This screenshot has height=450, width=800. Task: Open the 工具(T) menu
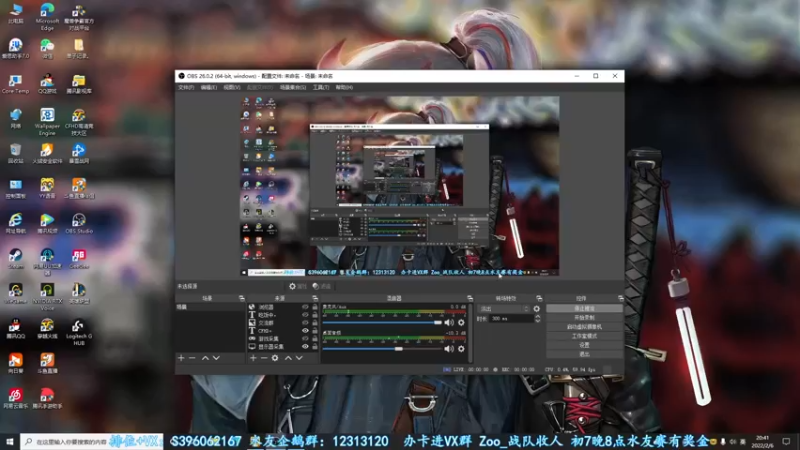[321, 88]
